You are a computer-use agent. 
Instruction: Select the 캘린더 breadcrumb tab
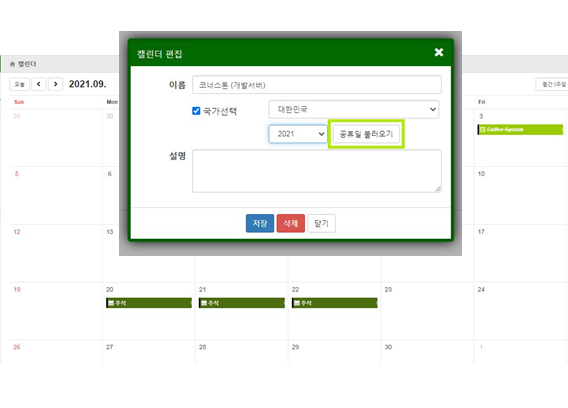point(23,64)
